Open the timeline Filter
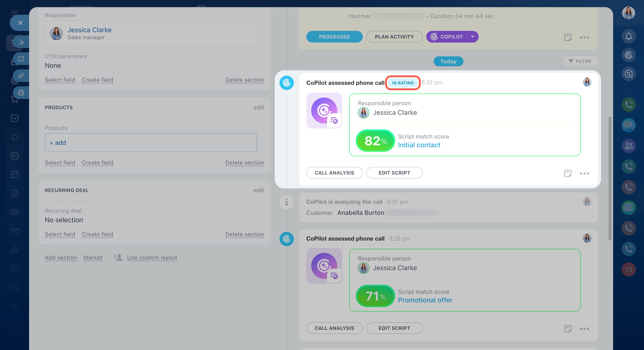The height and width of the screenshot is (350, 644). (x=580, y=61)
